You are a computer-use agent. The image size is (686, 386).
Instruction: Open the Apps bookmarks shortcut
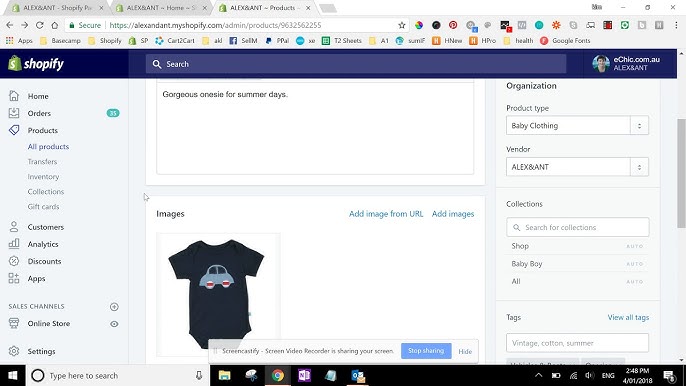(19, 41)
